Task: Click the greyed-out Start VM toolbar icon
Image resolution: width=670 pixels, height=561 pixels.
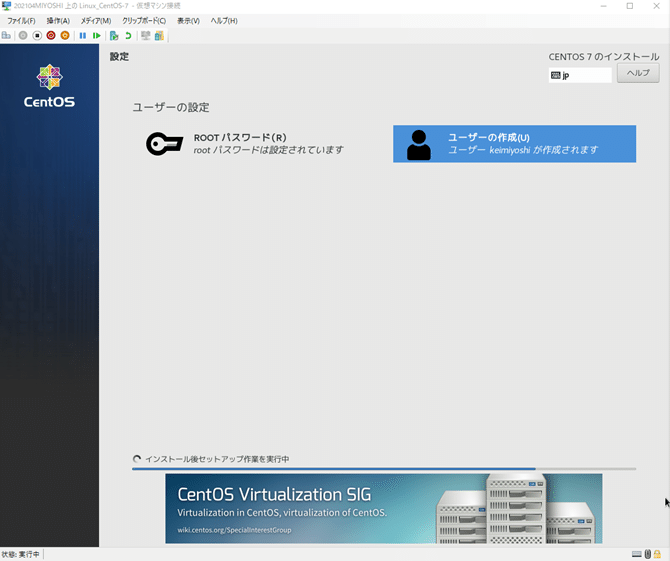Action: [x=23, y=35]
